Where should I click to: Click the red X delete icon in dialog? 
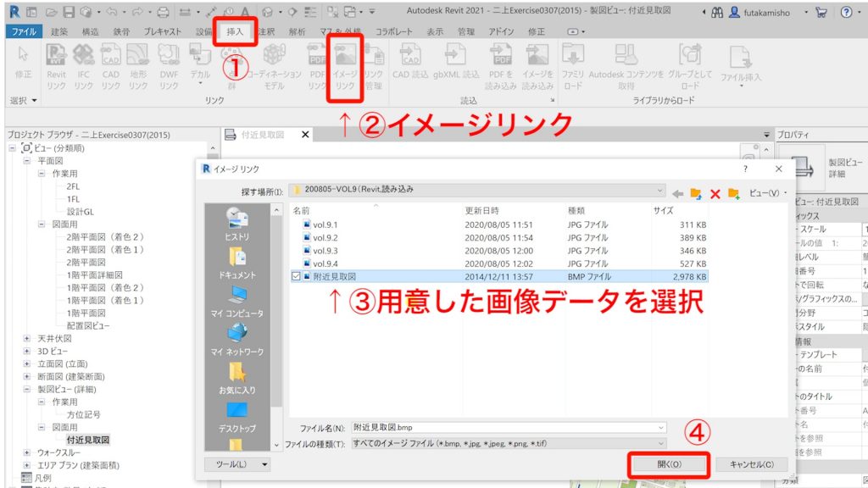pyautogui.click(x=715, y=193)
